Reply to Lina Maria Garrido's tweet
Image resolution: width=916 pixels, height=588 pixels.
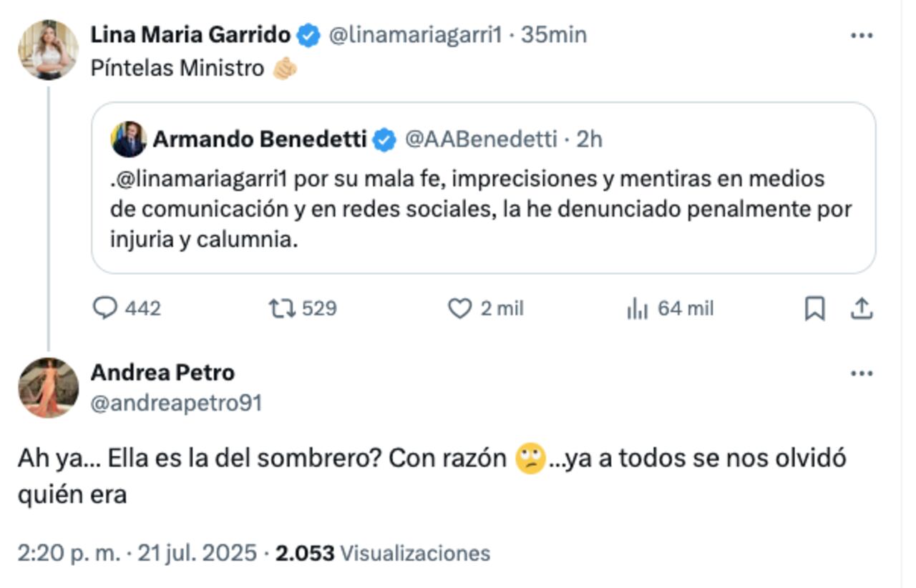point(107,308)
